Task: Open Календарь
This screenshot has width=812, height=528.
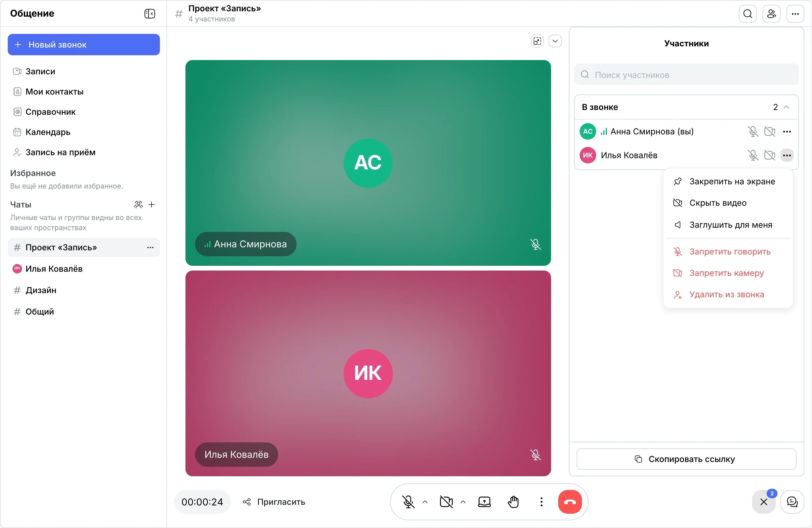Action: click(84, 132)
